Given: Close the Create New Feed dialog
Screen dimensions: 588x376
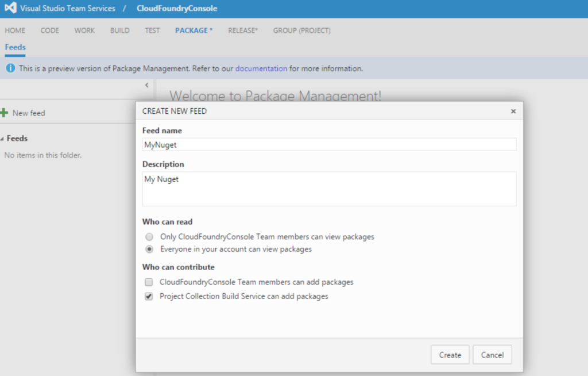Looking at the screenshot, I should pos(513,111).
